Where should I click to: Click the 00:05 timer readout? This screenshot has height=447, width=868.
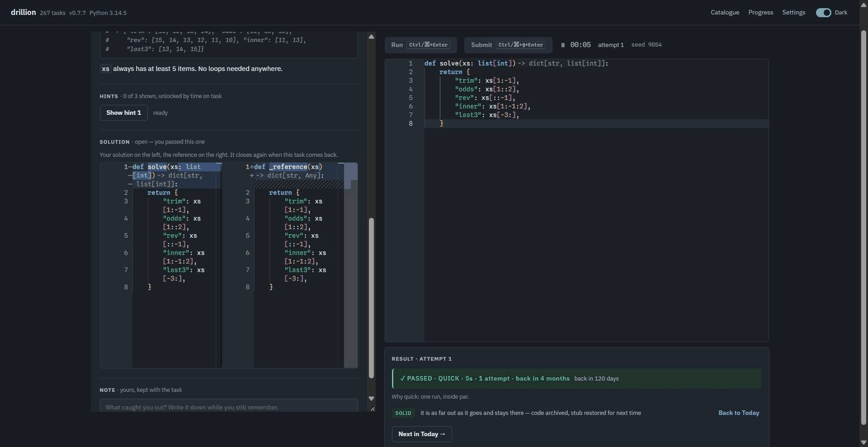[x=580, y=45]
